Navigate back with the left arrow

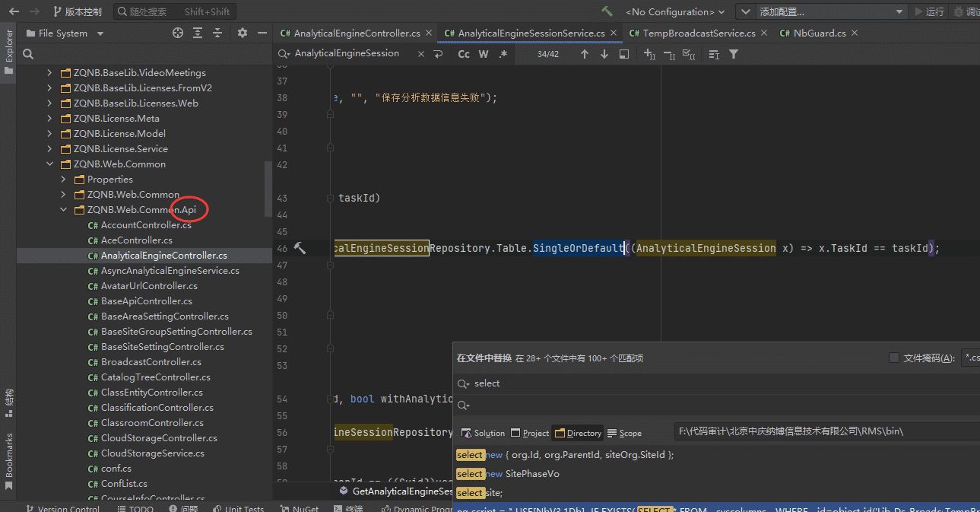[14, 11]
